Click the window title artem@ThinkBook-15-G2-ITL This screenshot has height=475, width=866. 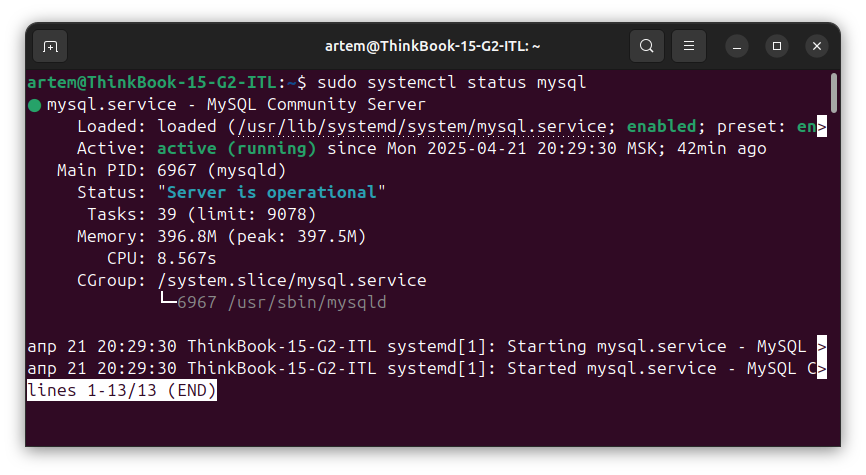[x=432, y=46]
